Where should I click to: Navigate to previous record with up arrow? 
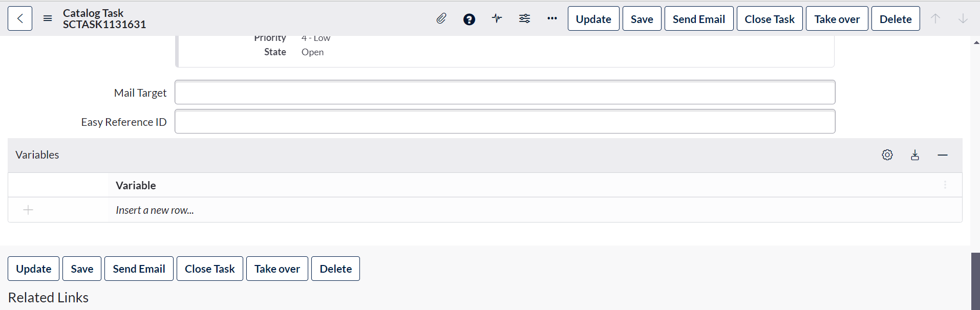click(935, 18)
